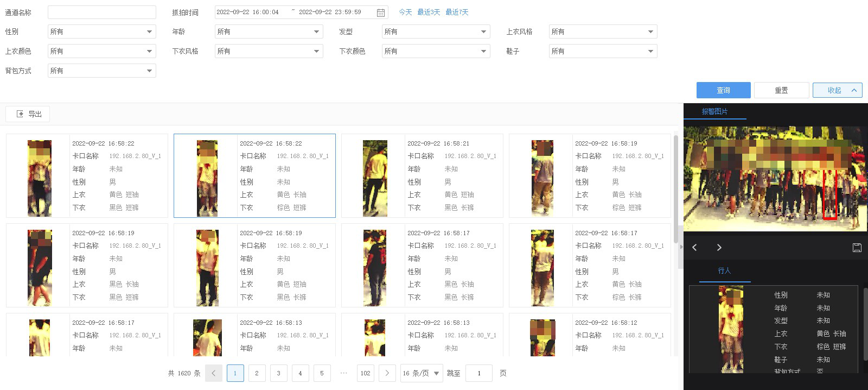Filter by 最近3天 link
This screenshot has height=390, width=868.
point(429,12)
